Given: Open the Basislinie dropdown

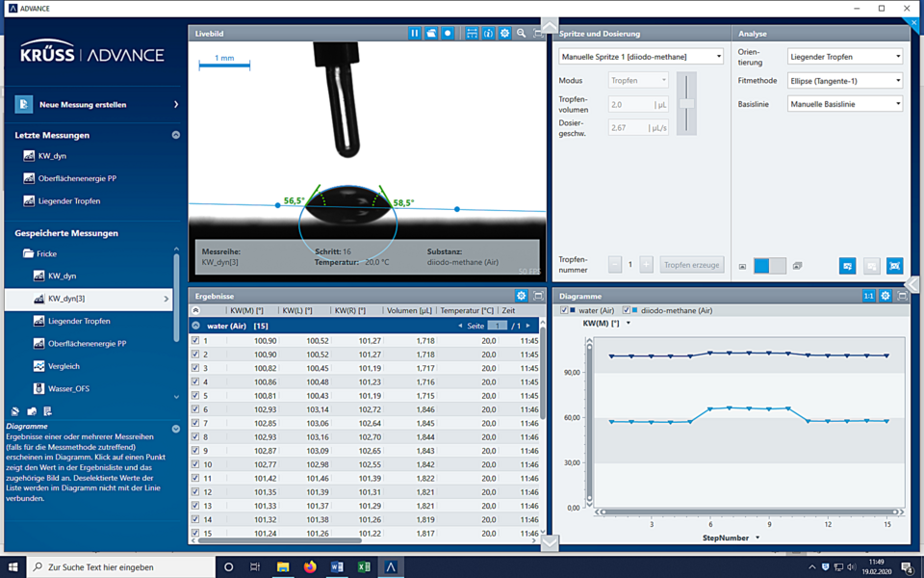Looking at the screenshot, I should (x=845, y=104).
